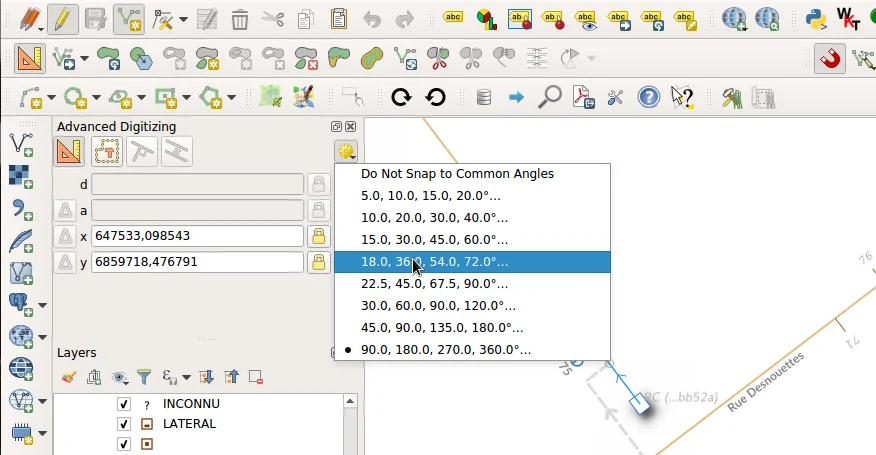Open the Advanced Digitizing settings dropdown
The image size is (876, 455).
(x=346, y=152)
